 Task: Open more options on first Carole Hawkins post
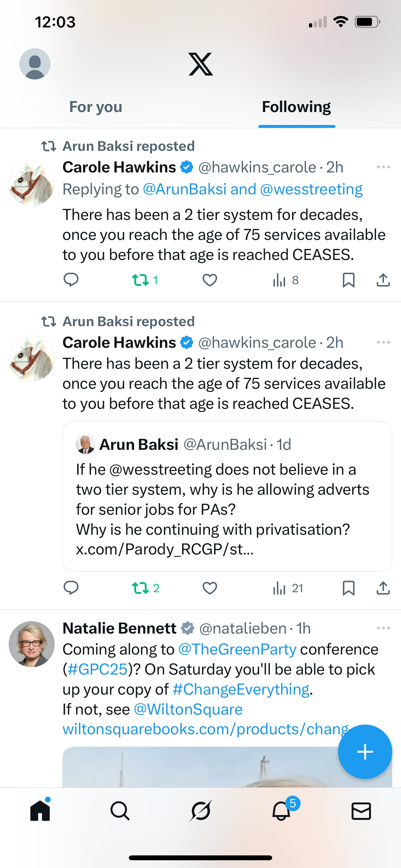(383, 167)
